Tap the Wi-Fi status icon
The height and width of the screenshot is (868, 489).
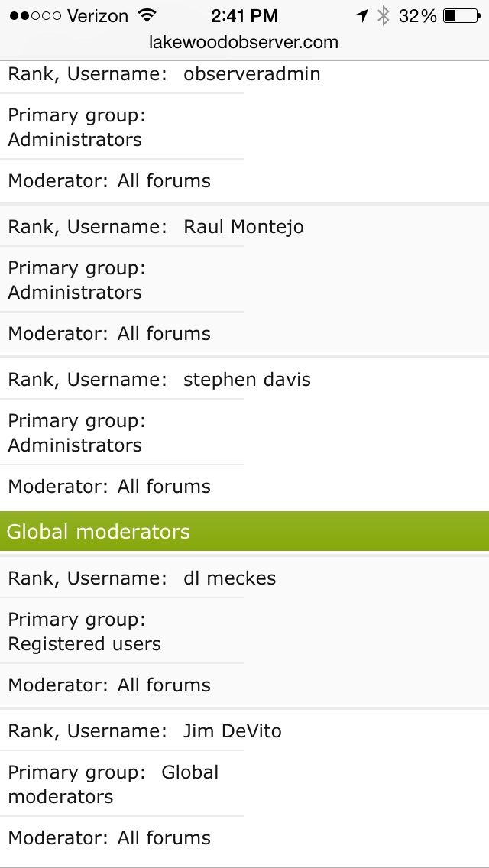(x=147, y=16)
